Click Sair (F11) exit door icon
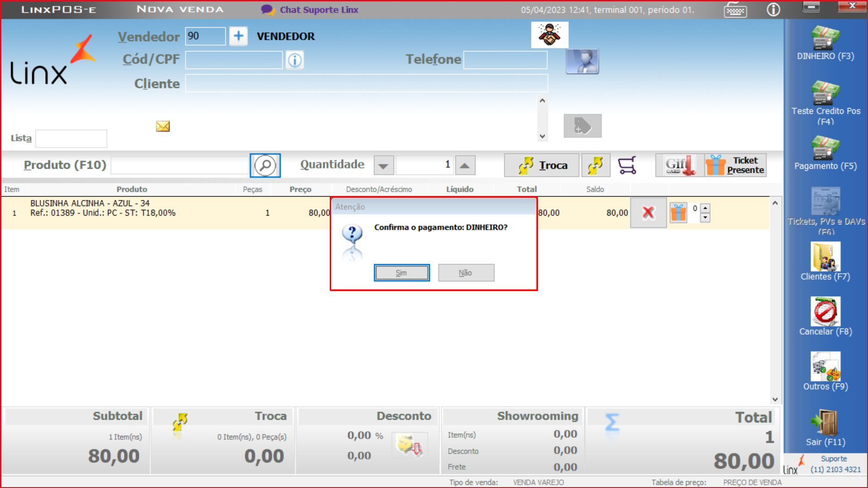 (x=825, y=422)
